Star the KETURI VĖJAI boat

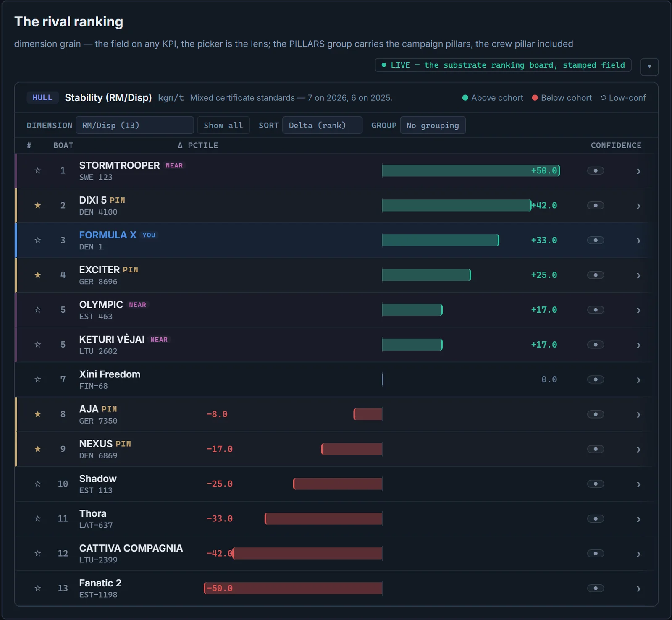[x=38, y=345]
